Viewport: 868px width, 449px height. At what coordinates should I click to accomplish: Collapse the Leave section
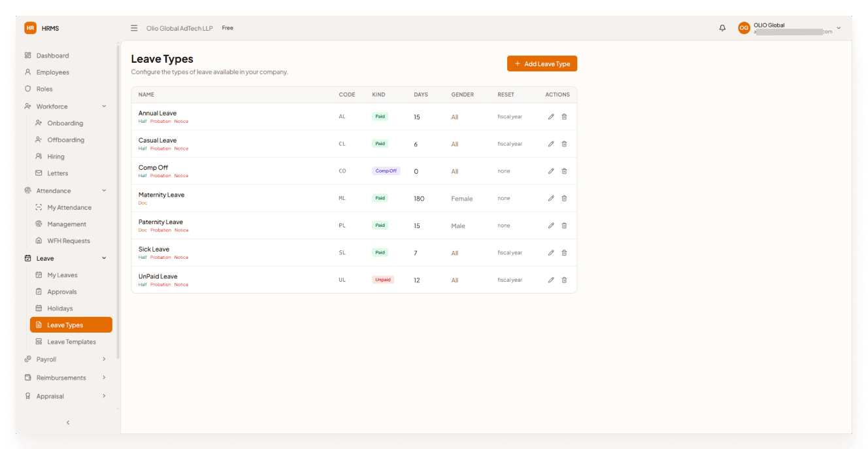click(104, 259)
